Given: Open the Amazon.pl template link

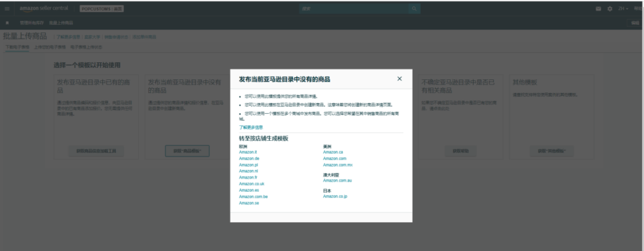Looking at the screenshot, I should pos(248,165).
